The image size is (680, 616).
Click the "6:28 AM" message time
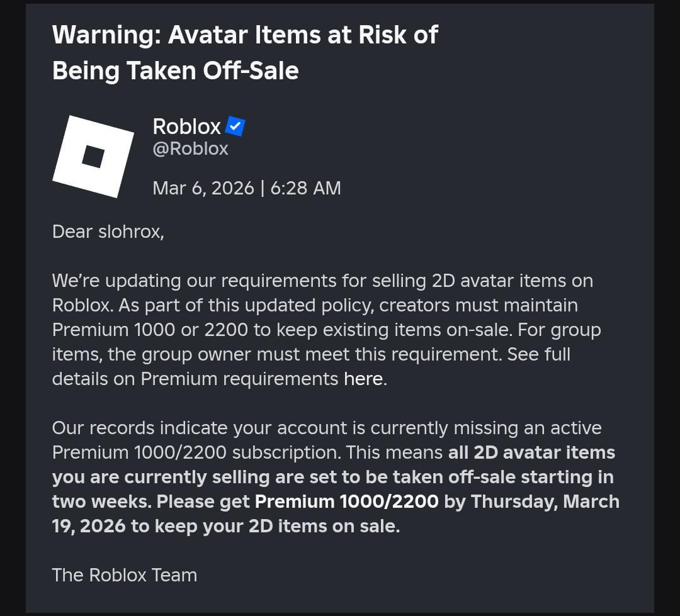tap(305, 188)
